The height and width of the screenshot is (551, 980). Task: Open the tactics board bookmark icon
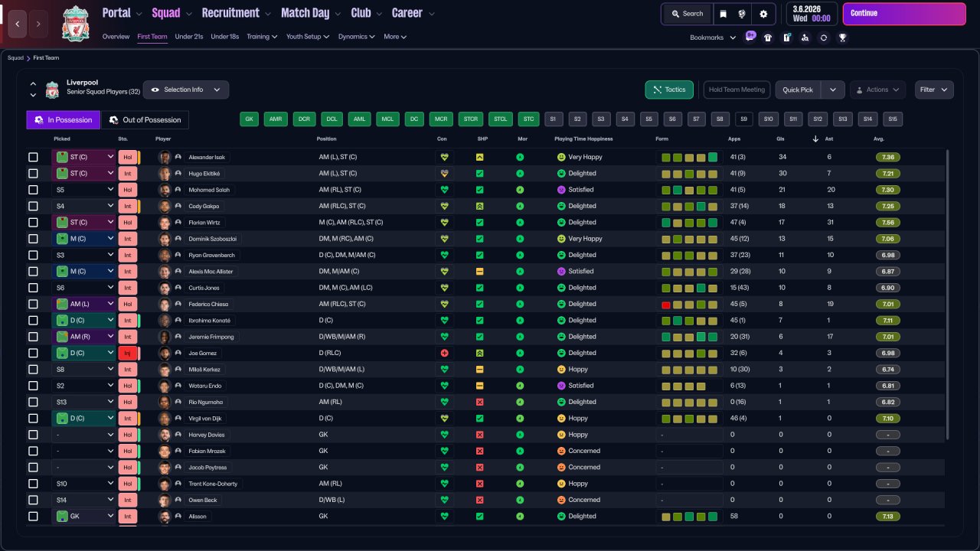click(x=786, y=37)
